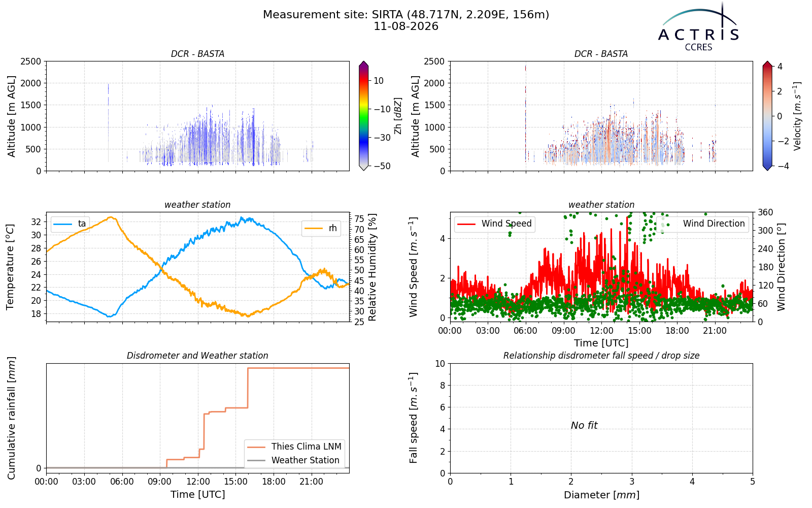812x508 pixels.
Task: Select the Diameter [mm] axis label
Action: (601, 495)
